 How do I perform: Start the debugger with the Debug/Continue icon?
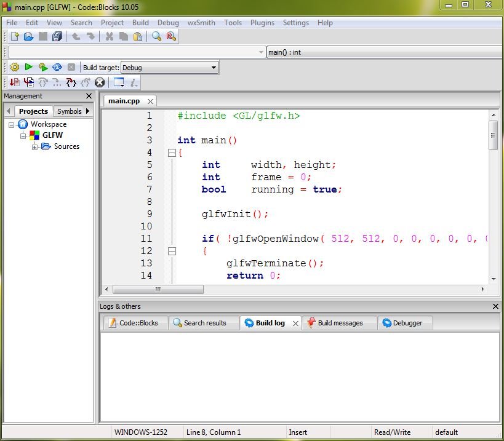(x=15, y=82)
